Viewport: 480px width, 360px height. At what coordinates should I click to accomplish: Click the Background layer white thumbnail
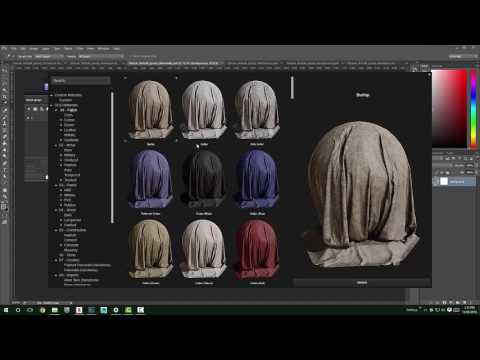[x=444, y=181]
